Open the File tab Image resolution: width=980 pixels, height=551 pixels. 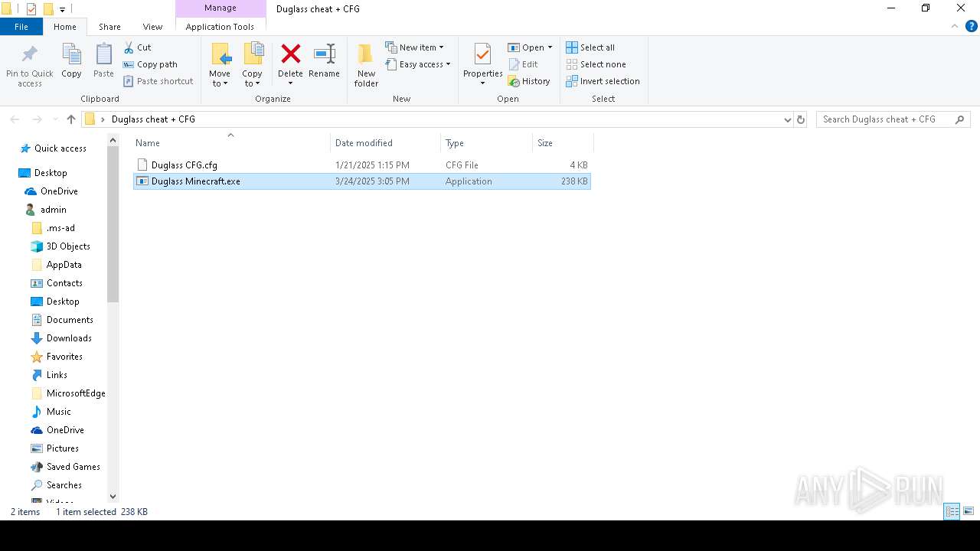pyautogui.click(x=21, y=27)
